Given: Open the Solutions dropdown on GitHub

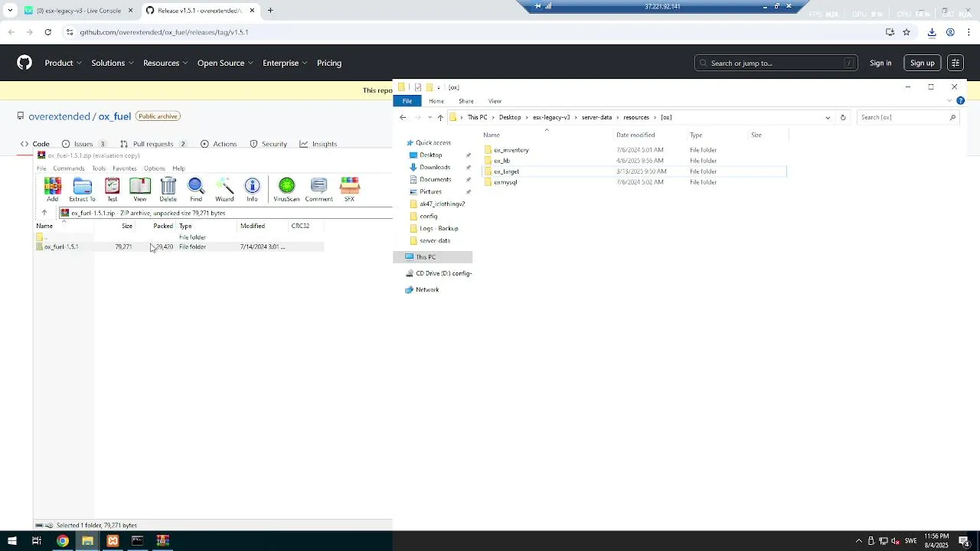Looking at the screenshot, I should 113,63.
